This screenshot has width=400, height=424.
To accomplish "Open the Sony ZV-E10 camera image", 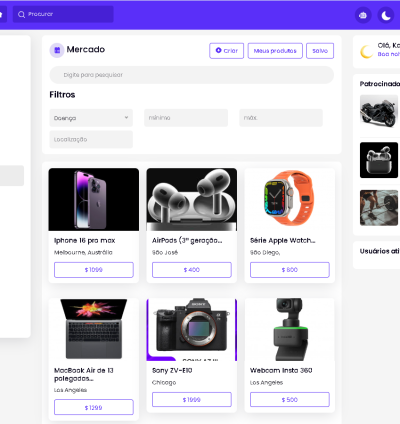I will click(x=192, y=329).
